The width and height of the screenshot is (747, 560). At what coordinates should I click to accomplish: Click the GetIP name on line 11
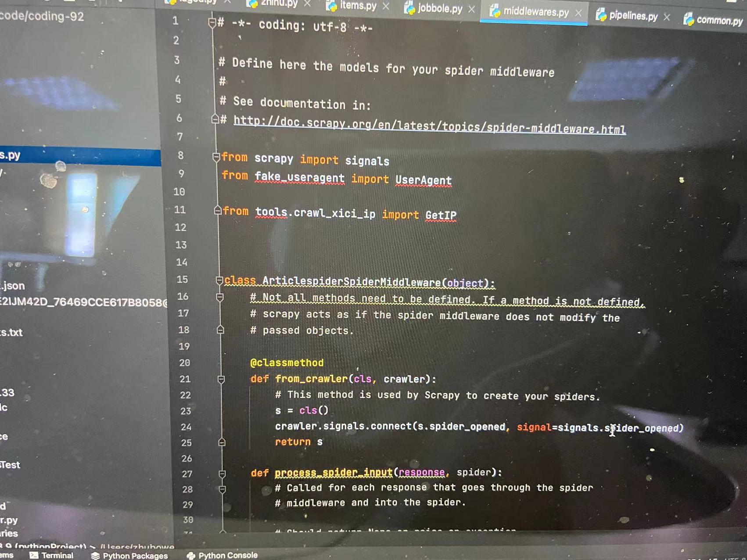click(441, 215)
